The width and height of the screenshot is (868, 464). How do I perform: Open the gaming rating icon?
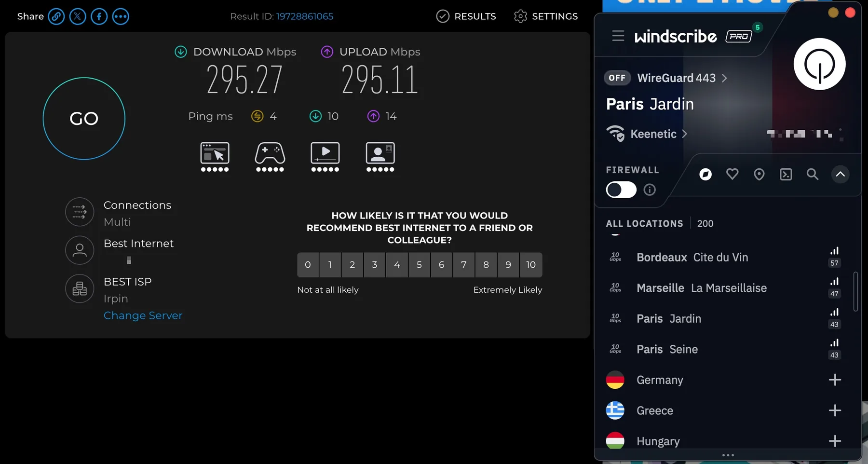click(270, 157)
